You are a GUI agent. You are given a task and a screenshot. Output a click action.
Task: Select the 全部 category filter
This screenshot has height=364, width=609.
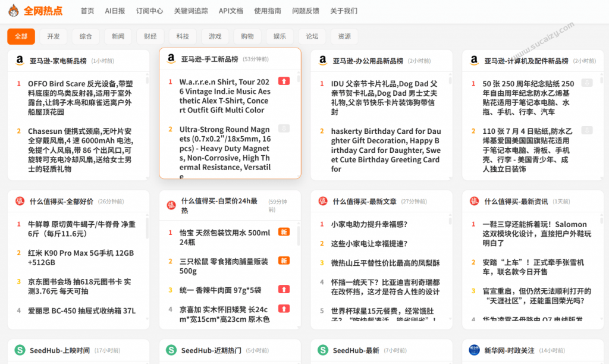point(21,36)
